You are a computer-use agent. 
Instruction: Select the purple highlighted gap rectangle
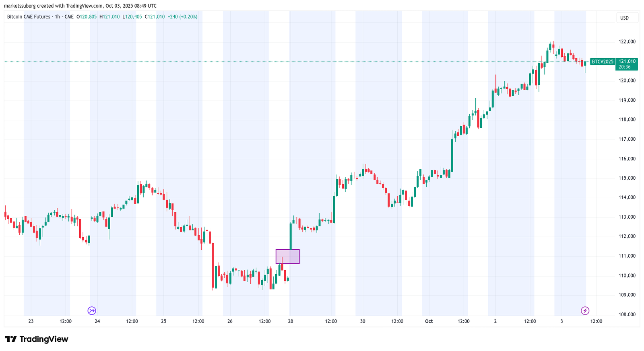pos(287,257)
